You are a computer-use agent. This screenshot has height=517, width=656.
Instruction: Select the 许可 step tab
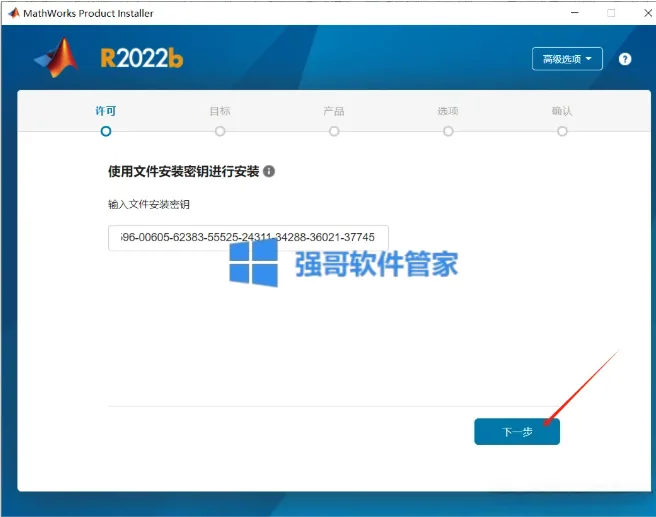pos(105,111)
